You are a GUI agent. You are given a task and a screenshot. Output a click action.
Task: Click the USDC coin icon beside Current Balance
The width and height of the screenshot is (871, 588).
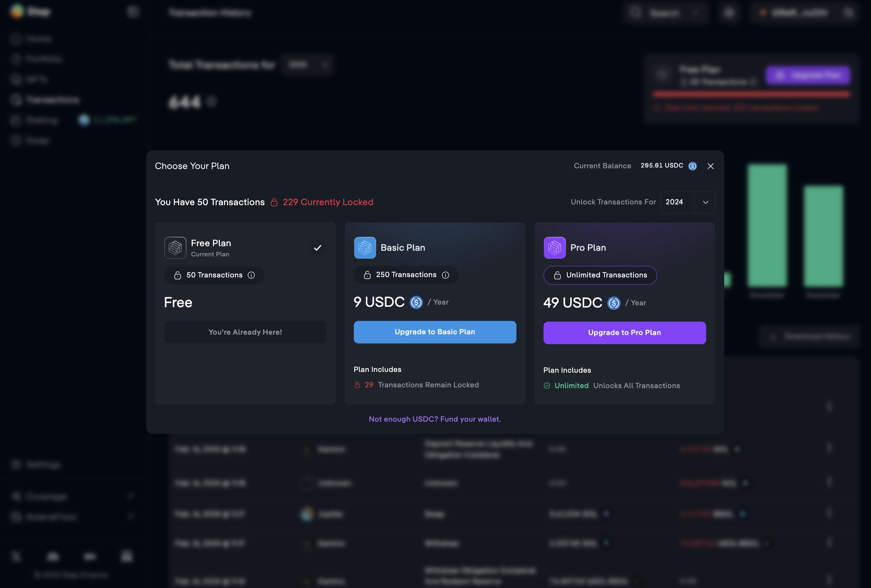693,166
